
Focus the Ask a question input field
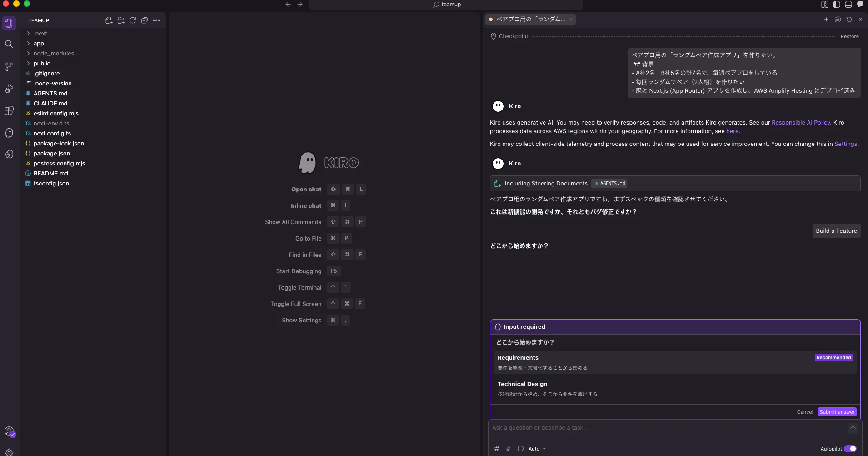[668, 428]
